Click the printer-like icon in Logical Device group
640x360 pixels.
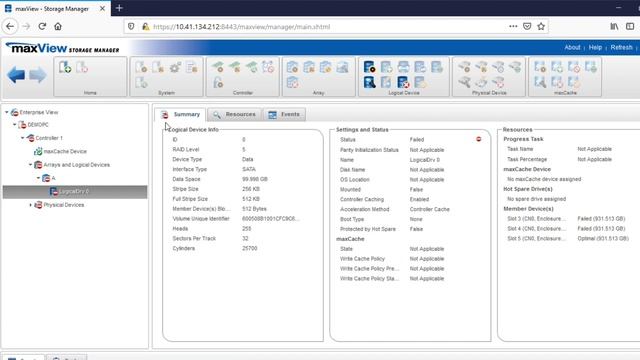click(x=403, y=67)
